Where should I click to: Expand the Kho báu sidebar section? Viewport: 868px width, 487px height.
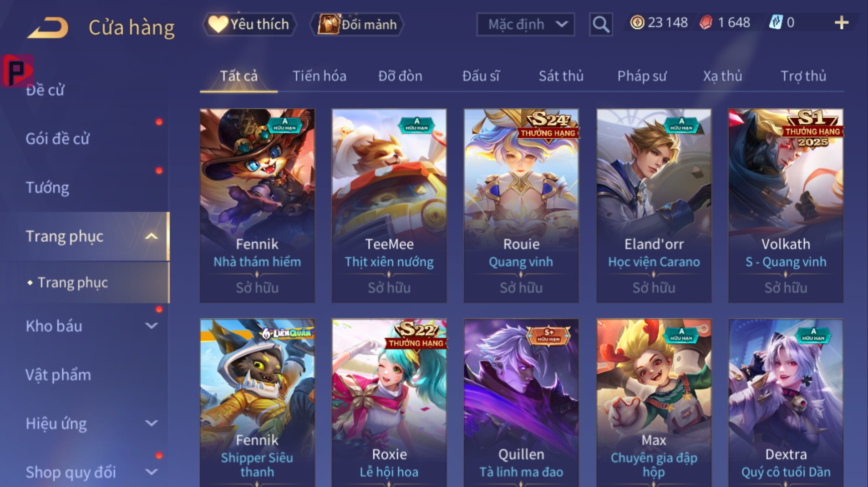coord(151,326)
